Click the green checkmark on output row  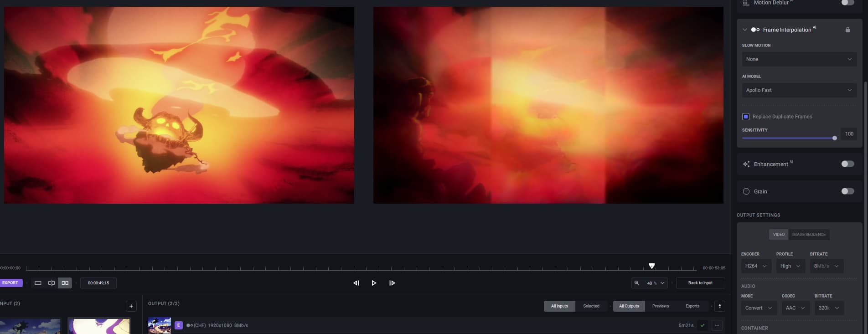tap(703, 325)
